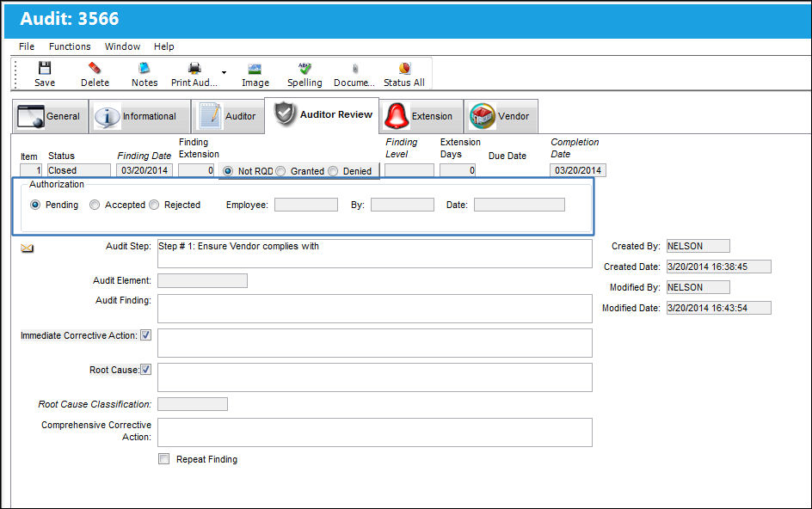Screen dimensions: 812x509
Task: Click the Root Cause Classification field
Action: tap(193, 404)
